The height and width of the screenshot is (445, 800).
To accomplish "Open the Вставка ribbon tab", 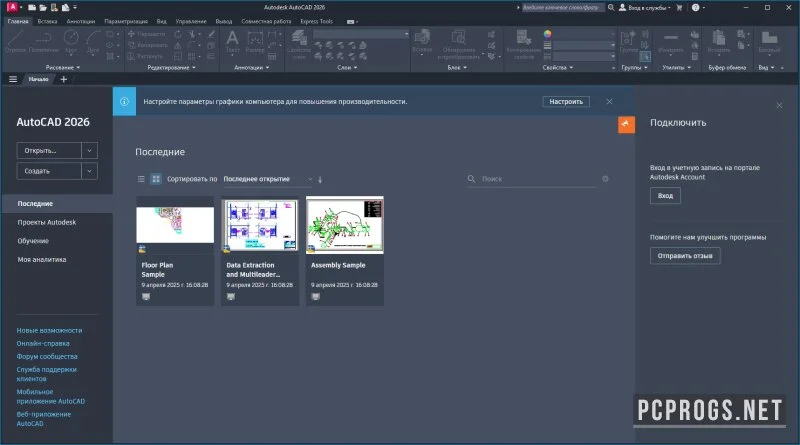I will [x=47, y=21].
